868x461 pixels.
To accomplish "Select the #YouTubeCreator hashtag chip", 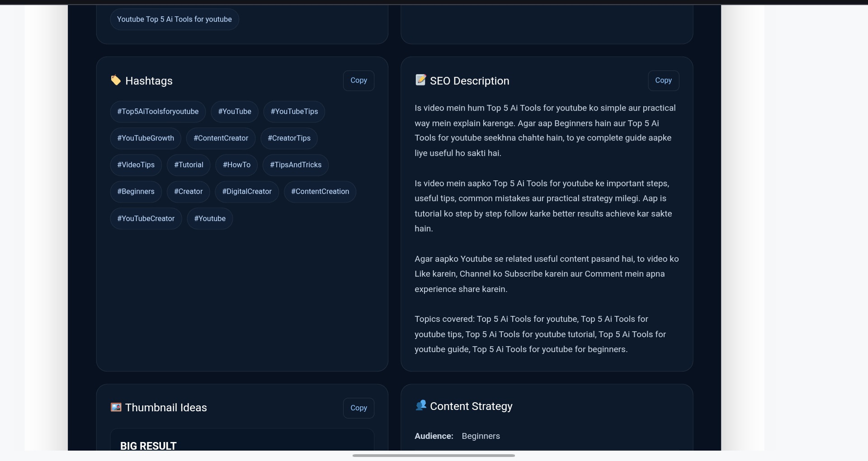I will coord(146,219).
